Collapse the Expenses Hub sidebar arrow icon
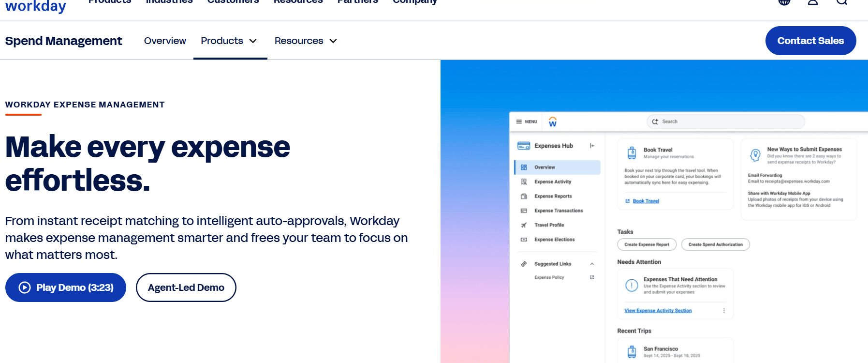The image size is (868, 363). coord(592,146)
